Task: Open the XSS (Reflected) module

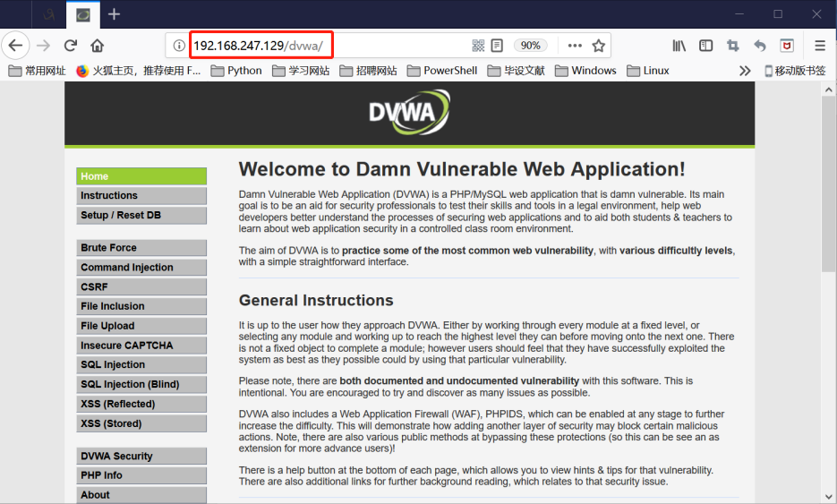Action: coord(141,404)
